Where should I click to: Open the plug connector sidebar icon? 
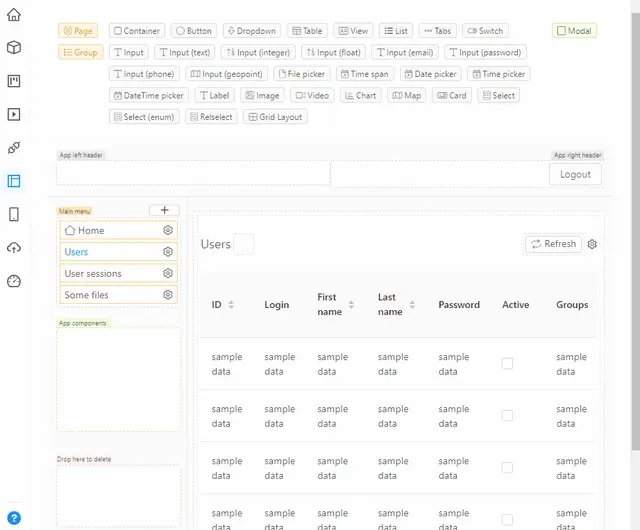(x=14, y=148)
